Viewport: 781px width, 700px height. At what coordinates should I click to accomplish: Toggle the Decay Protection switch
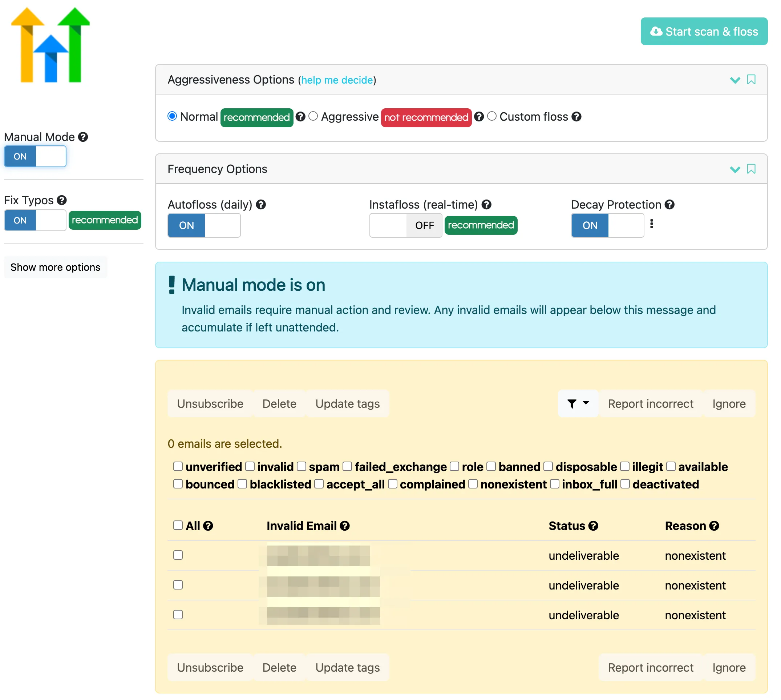click(608, 225)
